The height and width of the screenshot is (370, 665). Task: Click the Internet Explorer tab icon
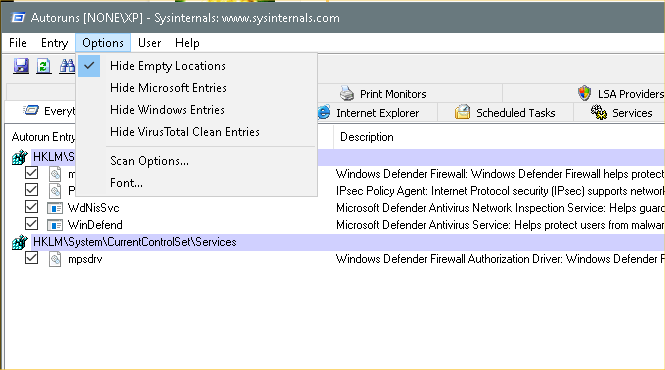pos(324,112)
